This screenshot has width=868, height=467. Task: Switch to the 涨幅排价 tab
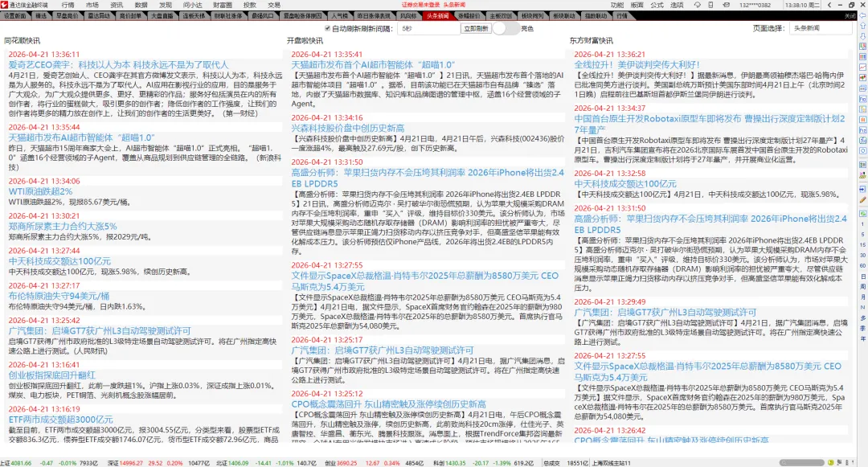[x=469, y=16]
